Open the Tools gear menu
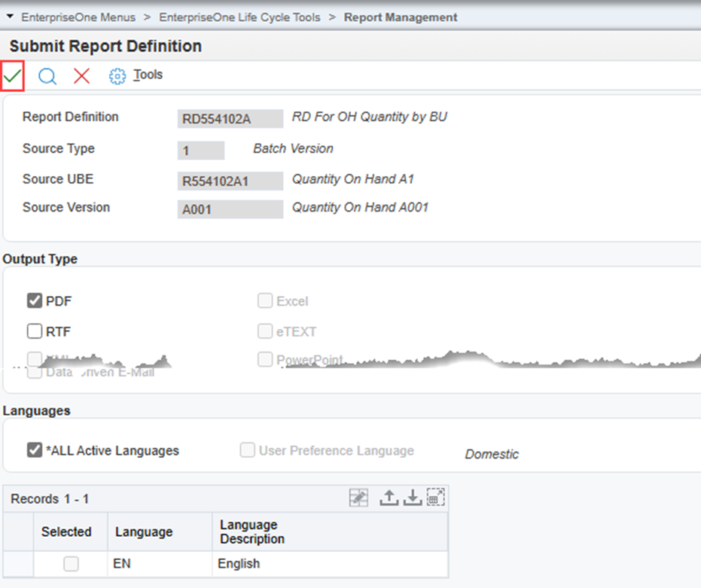Image resolution: width=701 pixels, height=588 pixels. [x=117, y=76]
